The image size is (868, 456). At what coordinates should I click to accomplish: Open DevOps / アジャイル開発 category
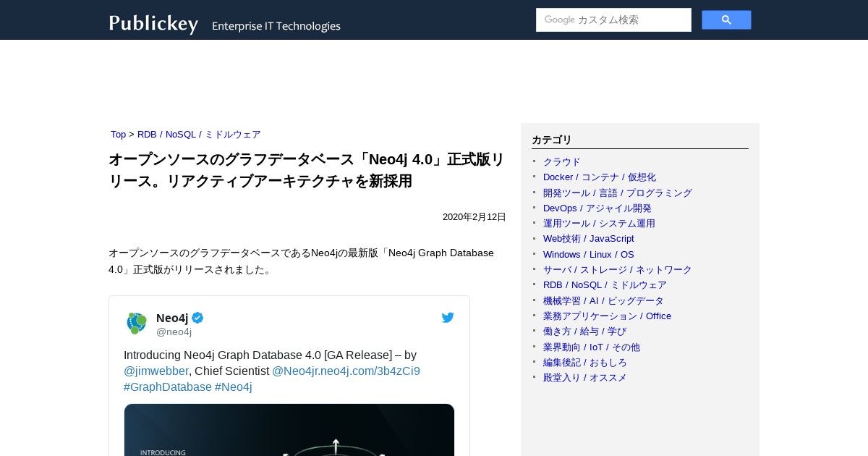coord(597,208)
